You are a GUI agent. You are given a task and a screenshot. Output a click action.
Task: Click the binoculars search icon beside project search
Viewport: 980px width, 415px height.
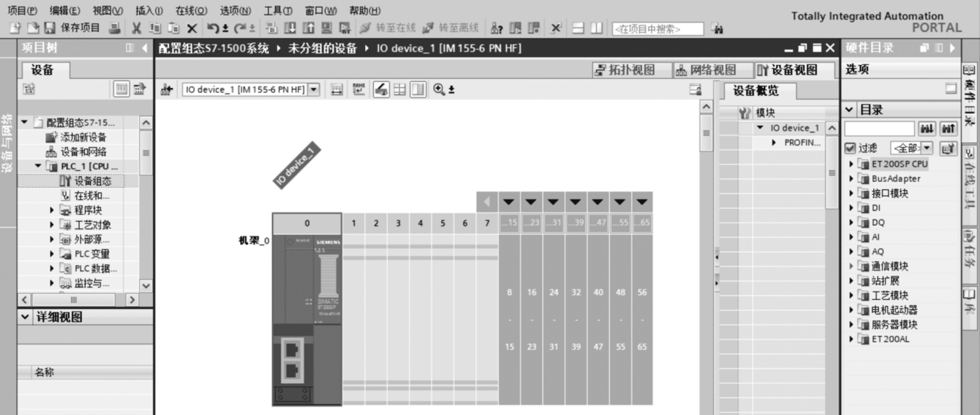717,28
